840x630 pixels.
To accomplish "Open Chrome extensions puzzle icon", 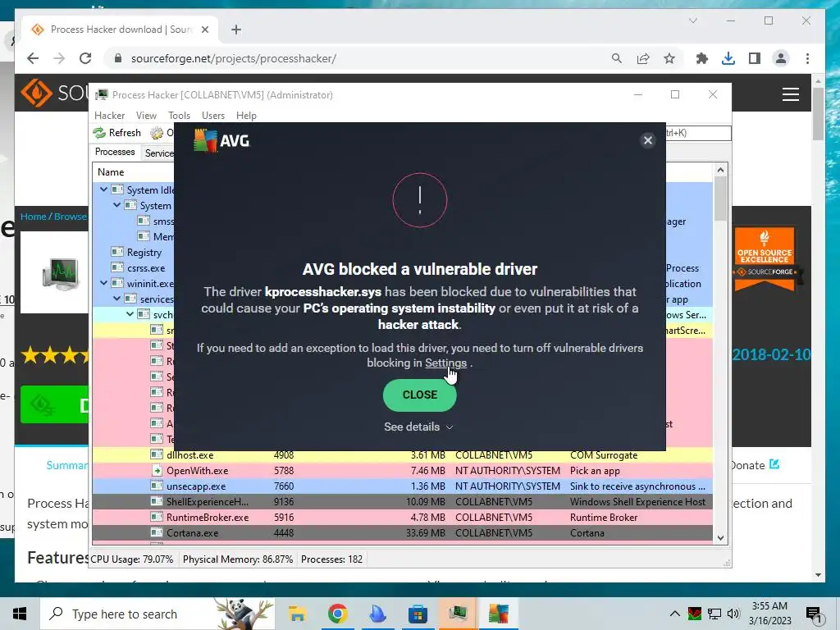I will (x=702, y=58).
